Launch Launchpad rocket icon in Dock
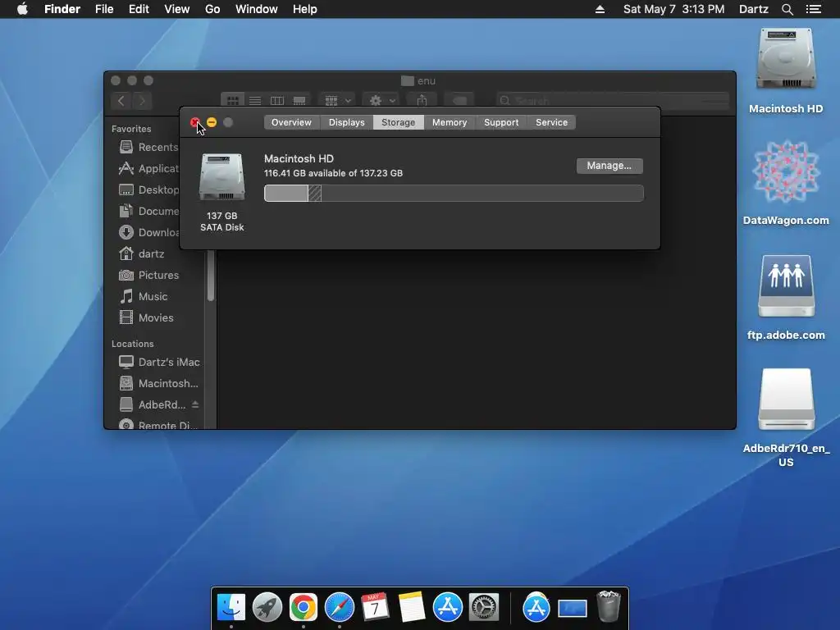840x630 pixels. pos(267,607)
